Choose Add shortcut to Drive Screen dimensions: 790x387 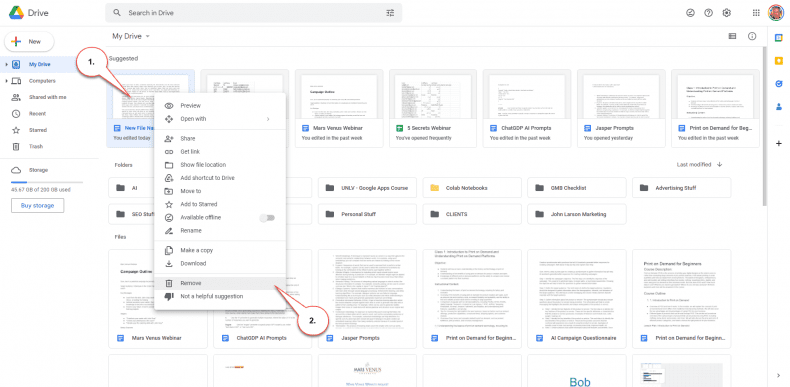(220, 178)
